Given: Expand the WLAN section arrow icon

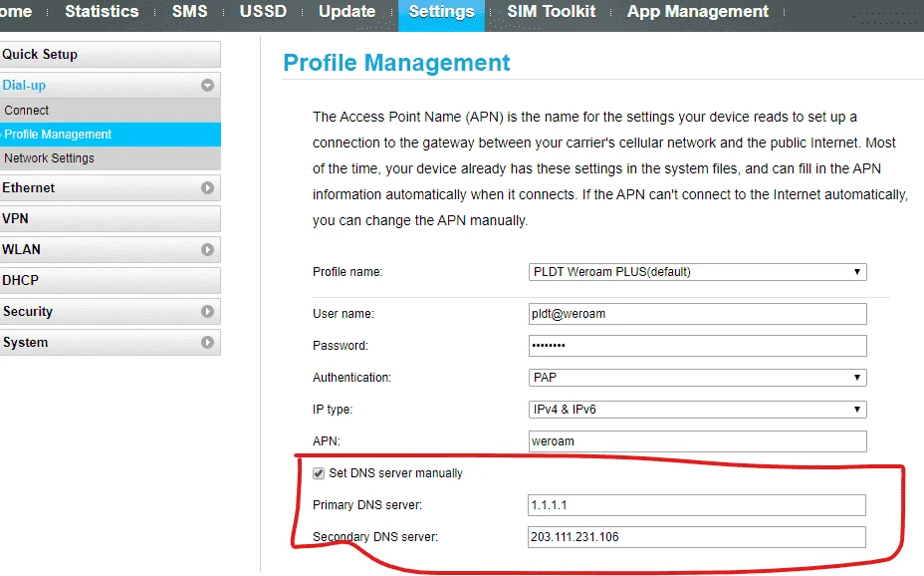Looking at the screenshot, I should point(207,249).
